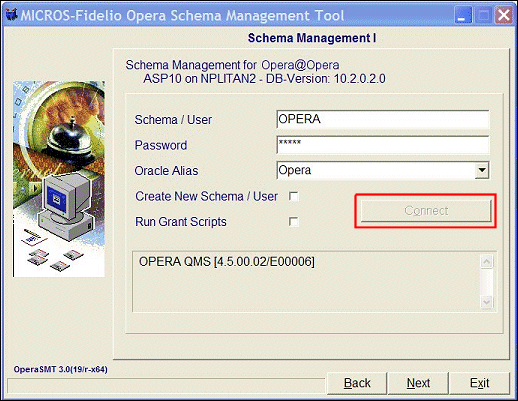The width and height of the screenshot is (518, 401).
Task: Enable Create New Schema / User checkbox
Action: [x=294, y=196]
